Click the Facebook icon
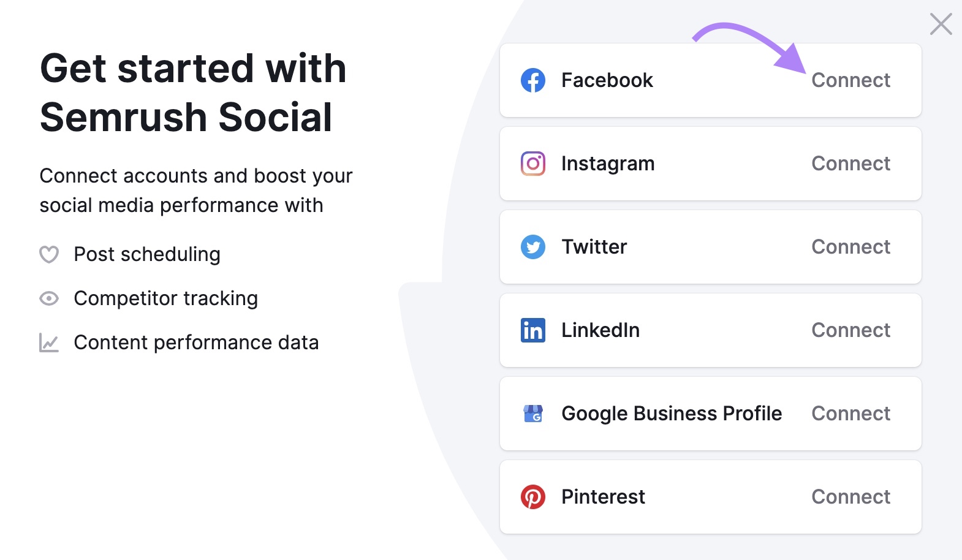The height and width of the screenshot is (560, 962). (534, 80)
